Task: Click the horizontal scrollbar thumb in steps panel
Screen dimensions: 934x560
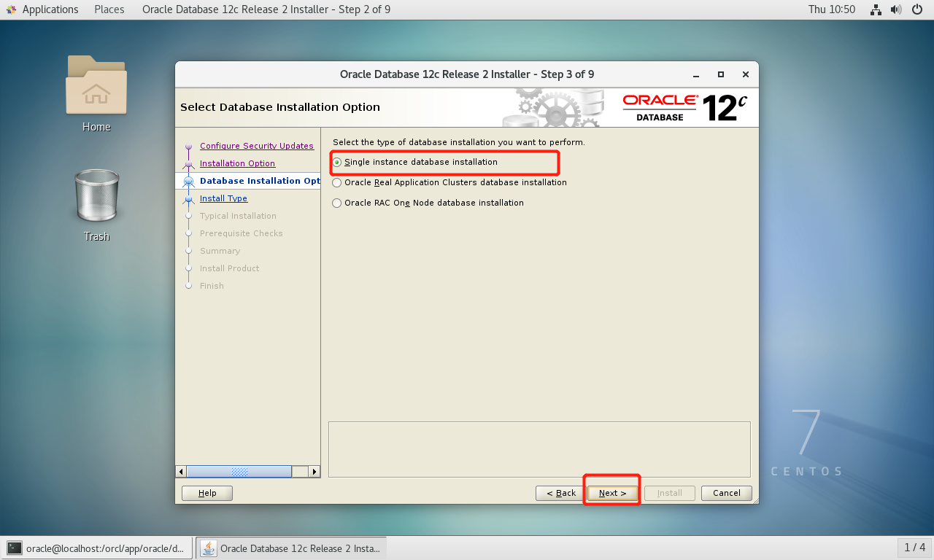Action: [x=239, y=472]
